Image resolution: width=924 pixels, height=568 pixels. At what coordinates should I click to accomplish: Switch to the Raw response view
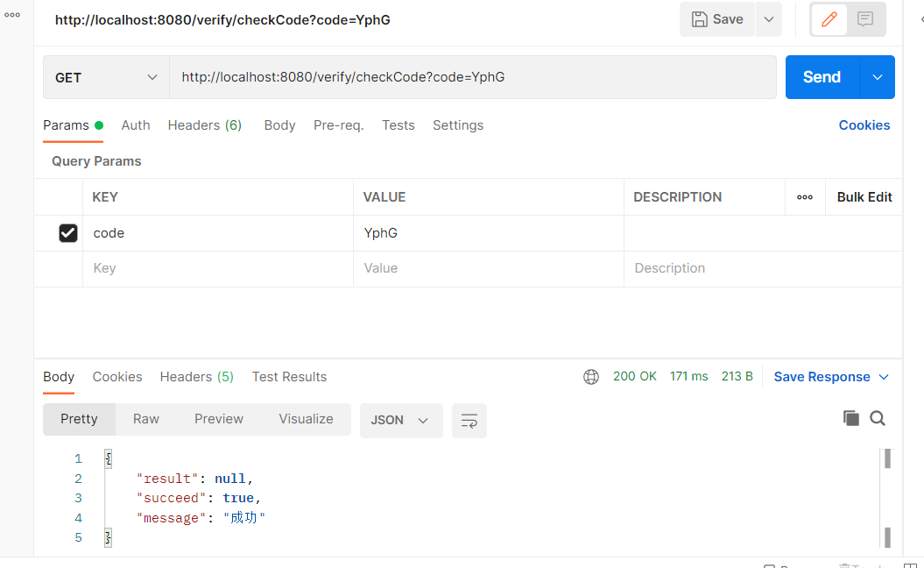pyautogui.click(x=146, y=419)
